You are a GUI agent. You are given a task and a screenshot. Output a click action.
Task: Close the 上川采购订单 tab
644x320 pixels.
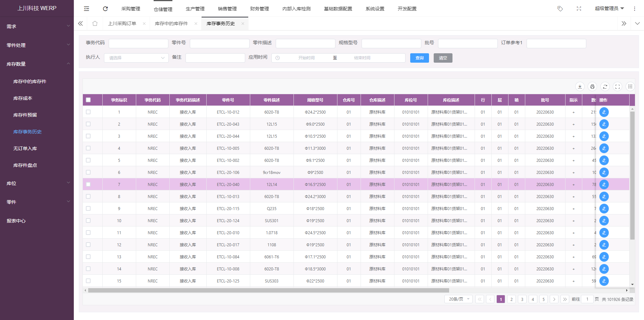click(144, 23)
